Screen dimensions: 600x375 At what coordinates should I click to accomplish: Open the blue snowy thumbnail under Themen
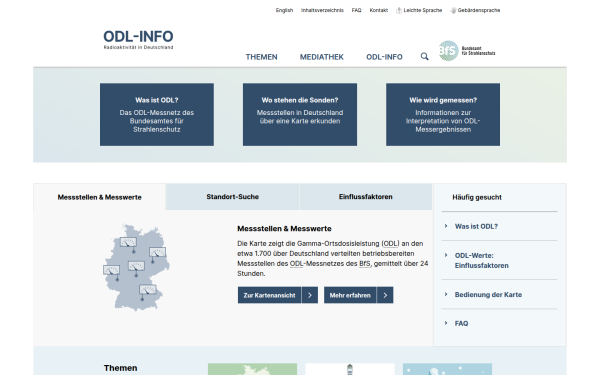447,369
